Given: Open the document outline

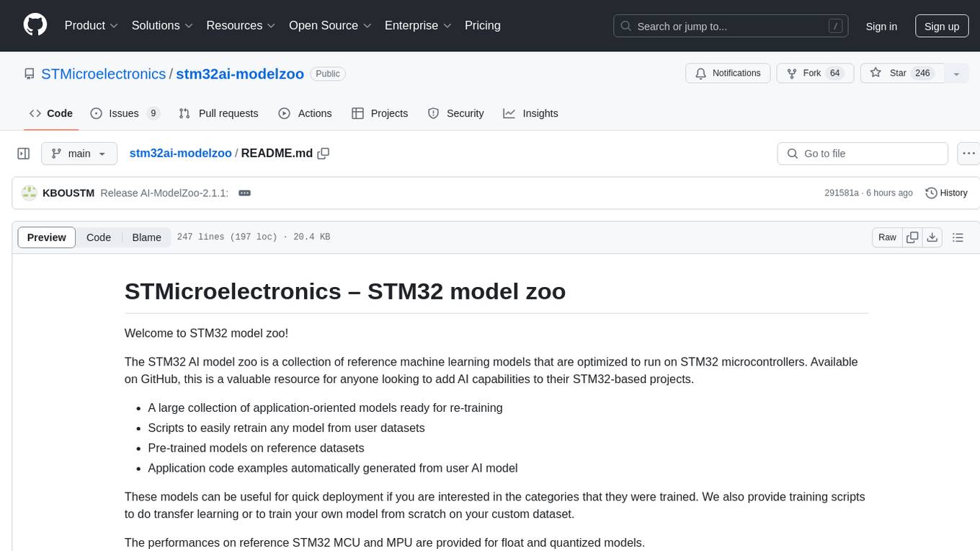Looking at the screenshot, I should [958, 237].
